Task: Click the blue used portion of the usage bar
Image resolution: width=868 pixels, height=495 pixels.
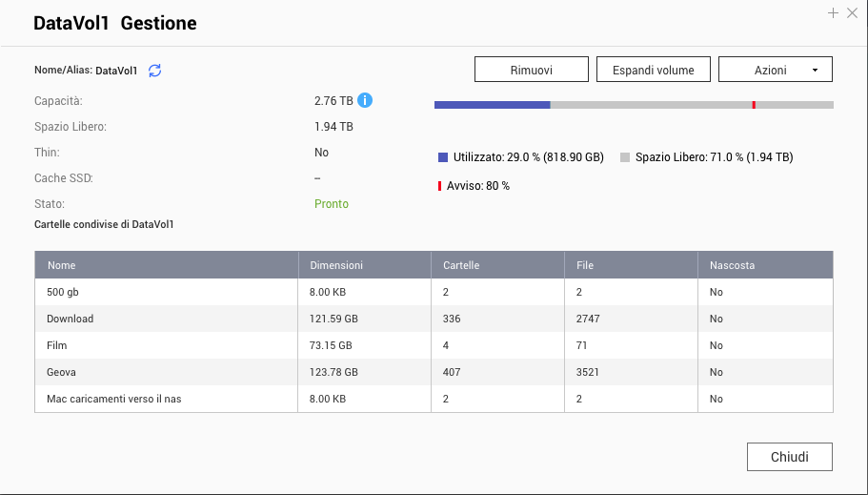Action: 492,105
